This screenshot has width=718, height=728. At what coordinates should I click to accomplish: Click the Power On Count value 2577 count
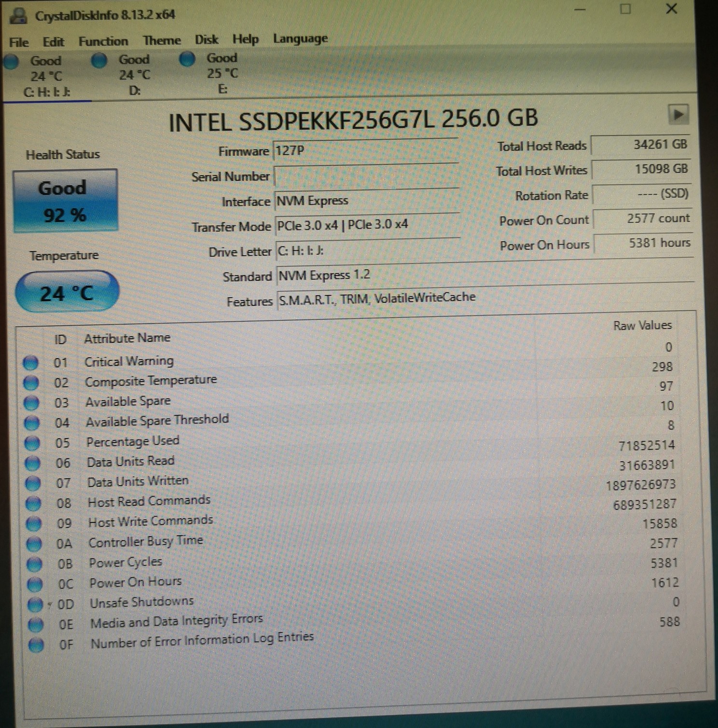click(x=643, y=219)
